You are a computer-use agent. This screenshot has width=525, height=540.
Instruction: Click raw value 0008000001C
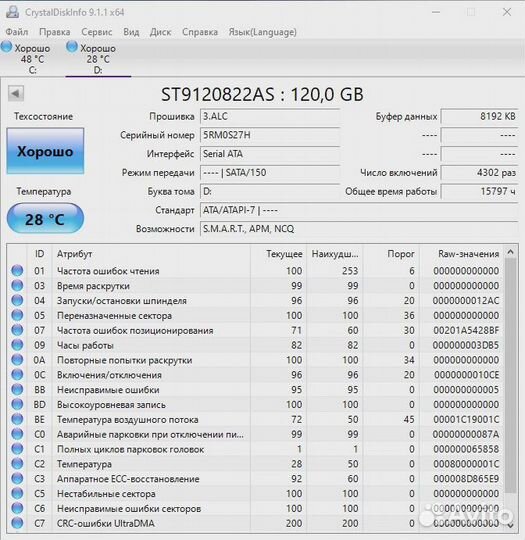[466, 464]
